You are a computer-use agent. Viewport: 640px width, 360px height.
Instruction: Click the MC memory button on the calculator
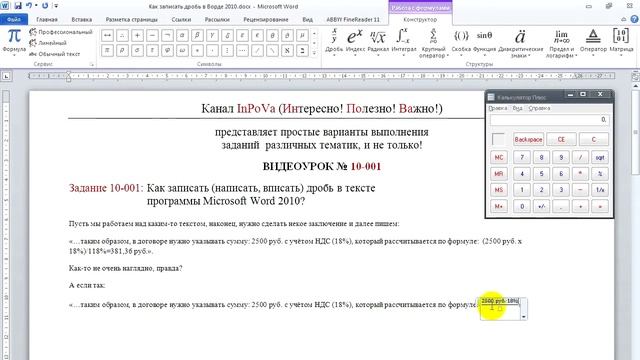499,157
